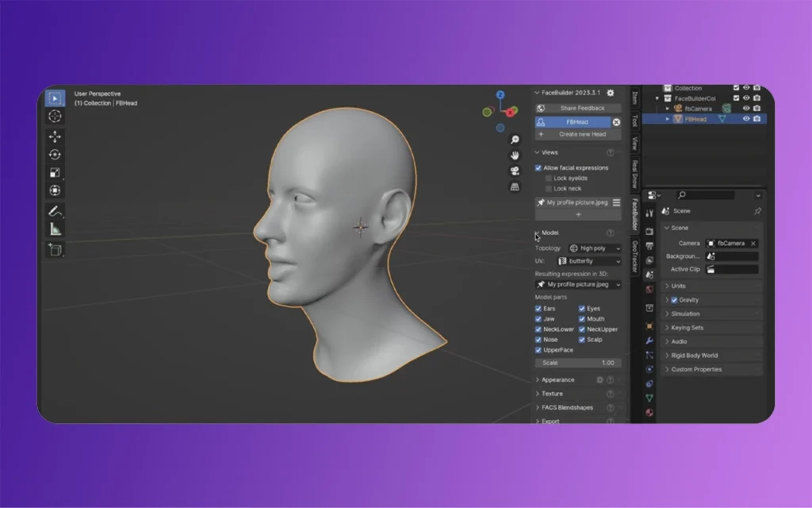Open the Topology high poly dropdown
The height and width of the screenshot is (508, 812).
pyautogui.click(x=595, y=248)
